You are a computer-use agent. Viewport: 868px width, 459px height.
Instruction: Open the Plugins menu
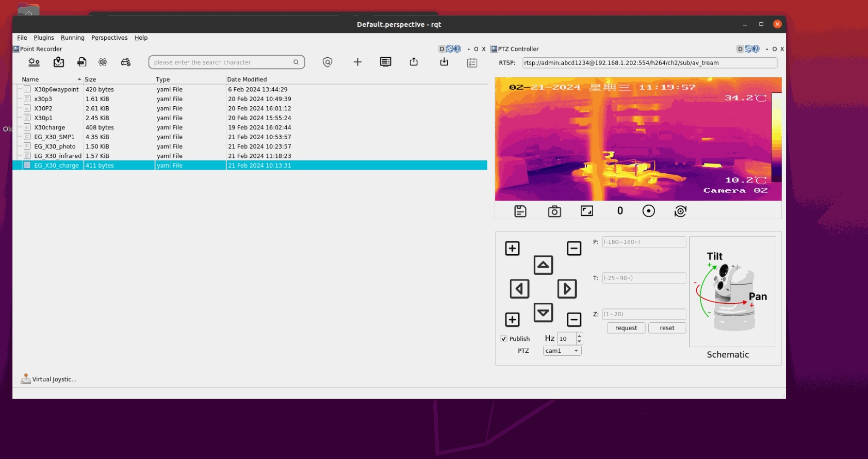[x=44, y=38]
